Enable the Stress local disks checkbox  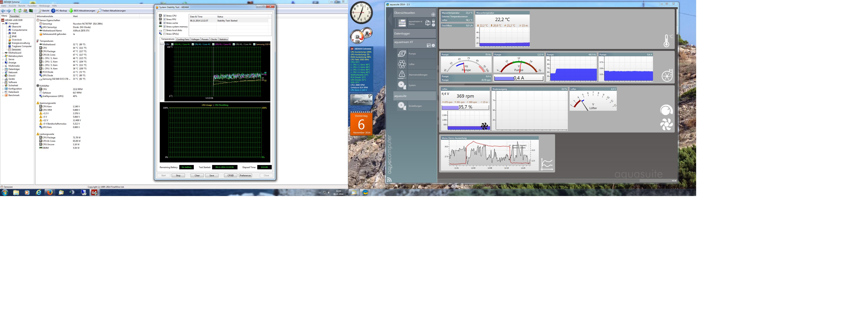coord(164,30)
